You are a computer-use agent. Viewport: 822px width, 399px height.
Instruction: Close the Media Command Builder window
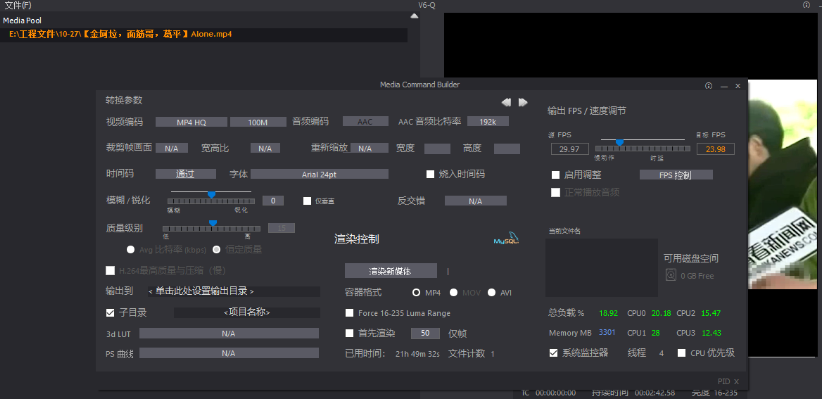pyautogui.click(x=738, y=85)
